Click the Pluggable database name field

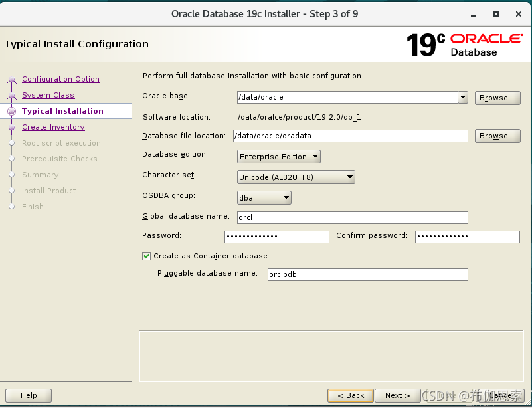click(x=367, y=274)
